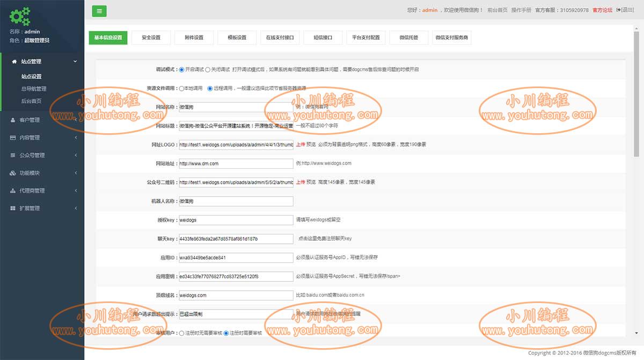Switch to the 在线支付接口 tab
This screenshot has width=644, height=360.
pos(280,38)
